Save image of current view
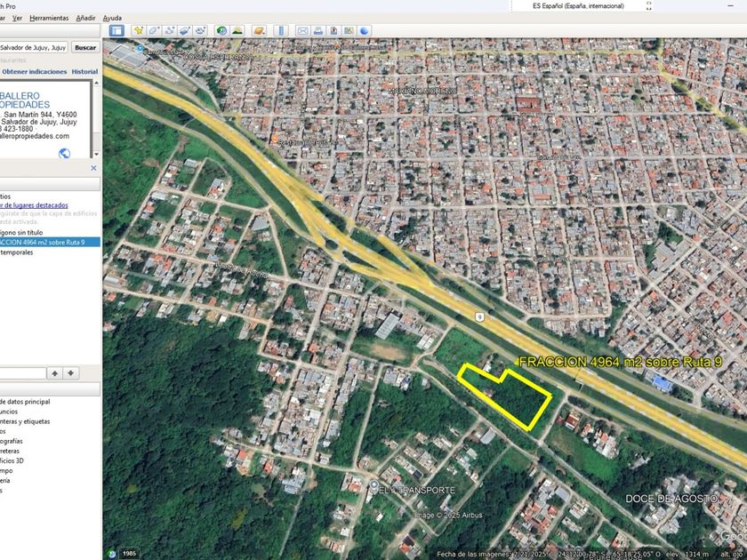 [333, 31]
